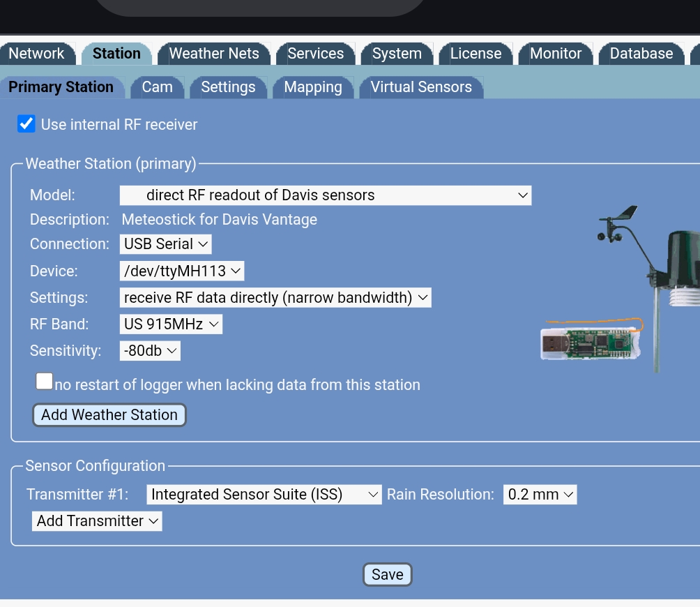This screenshot has width=700, height=607.
Task: Switch to the Network tab
Action: pos(36,53)
